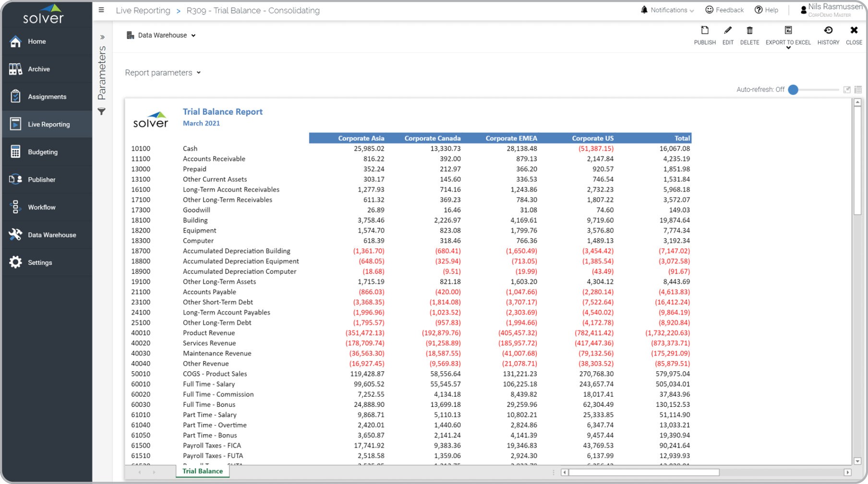Open the Feedback smiley icon

coord(709,10)
